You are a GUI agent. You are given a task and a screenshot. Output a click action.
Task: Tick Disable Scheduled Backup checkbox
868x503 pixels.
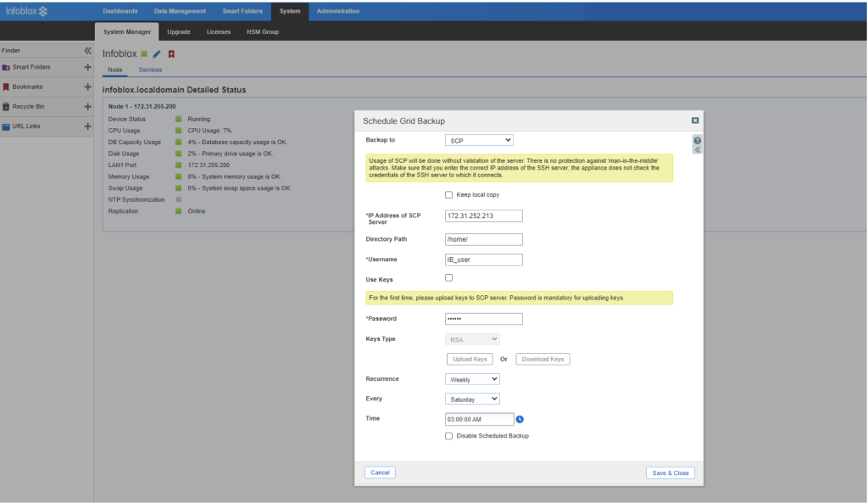[448, 436]
